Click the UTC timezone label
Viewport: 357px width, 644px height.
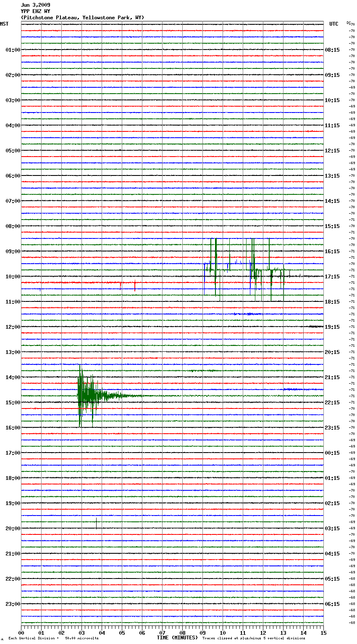[333, 24]
